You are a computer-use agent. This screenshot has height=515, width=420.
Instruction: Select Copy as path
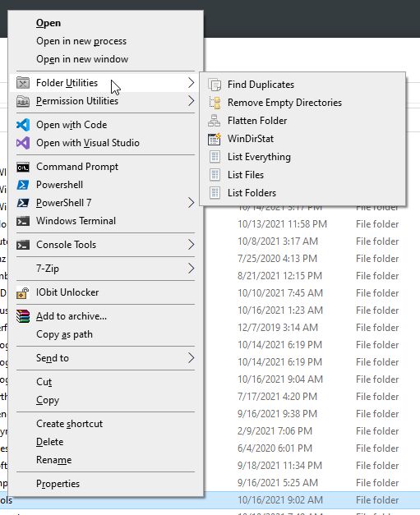[x=64, y=334]
